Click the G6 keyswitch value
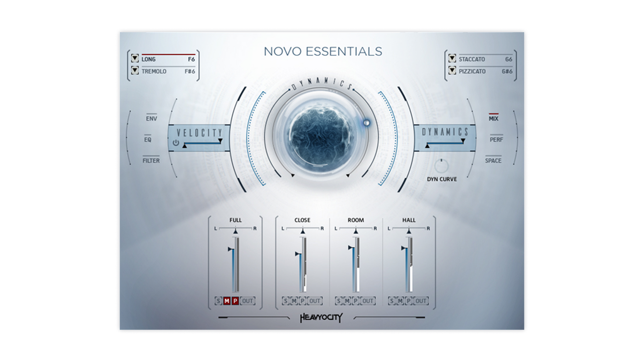644x362 pixels. click(x=508, y=59)
